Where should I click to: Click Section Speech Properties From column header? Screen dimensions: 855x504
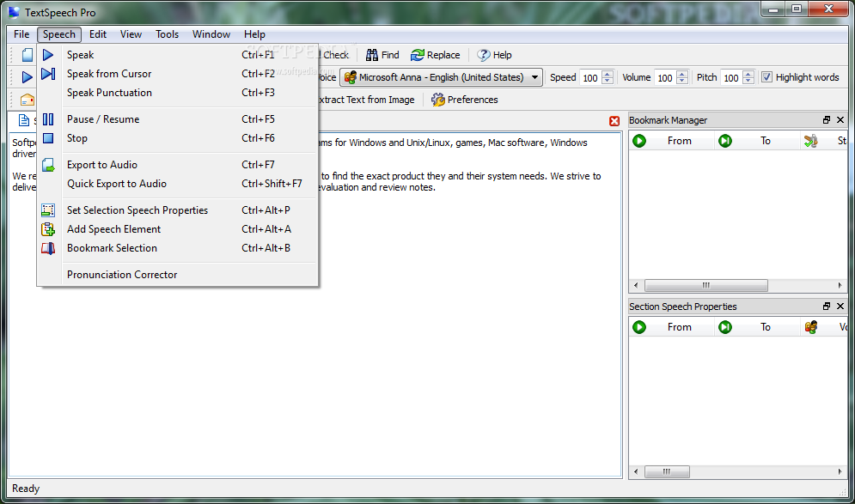click(672, 327)
